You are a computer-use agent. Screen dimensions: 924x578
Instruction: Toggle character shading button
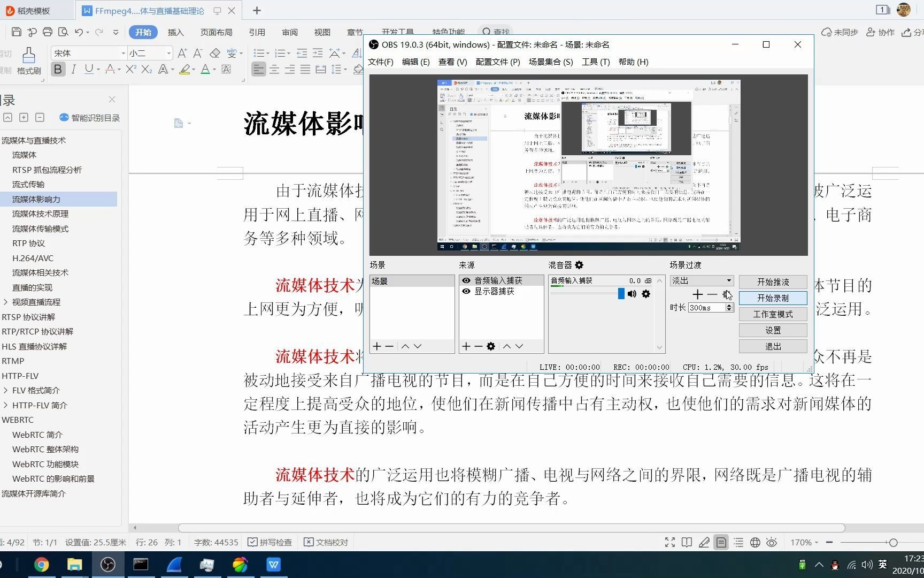tap(227, 69)
